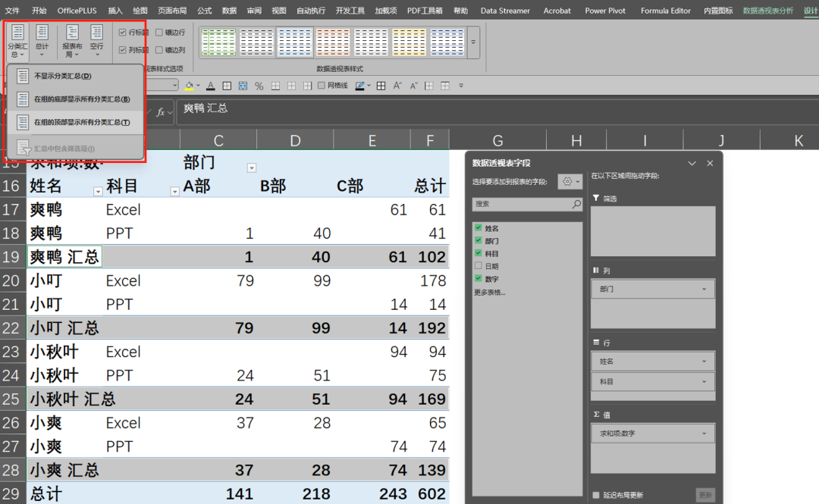Switch to the 数据透视表分析 ribbon tab
819x504 pixels.
click(767, 11)
